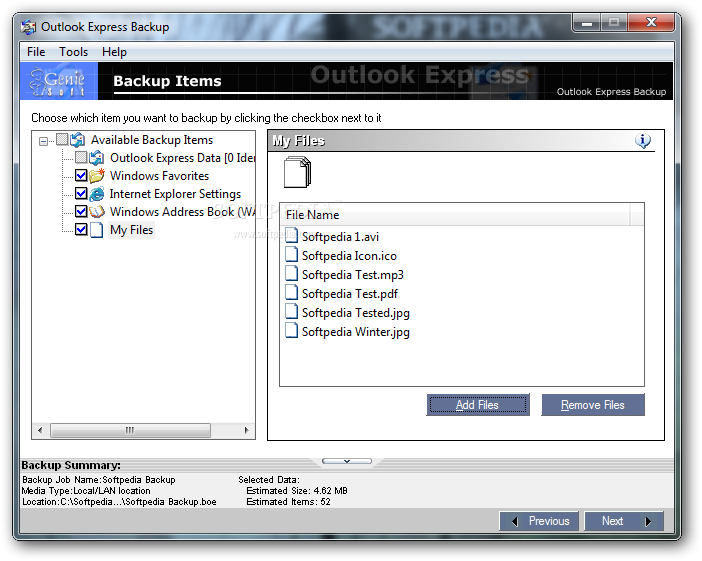Click the info icon in My Files header
The height and width of the screenshot is (561, 702).
pos(643,141)
